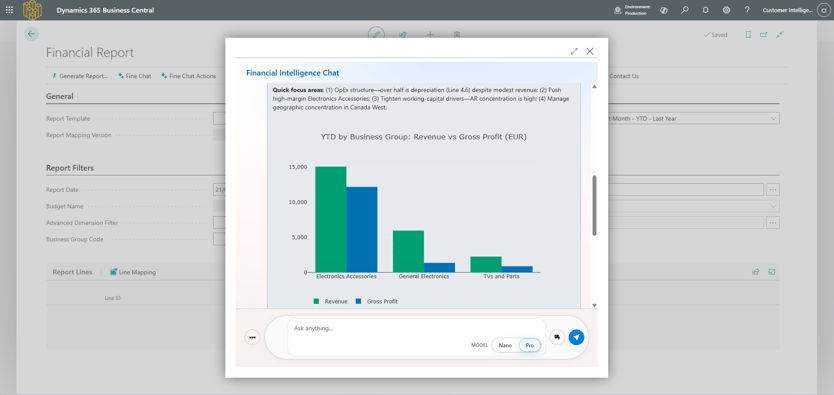Click the chat history icon beside send
Image resolution: width=834 pixels, height=395 pixels.
557,337
